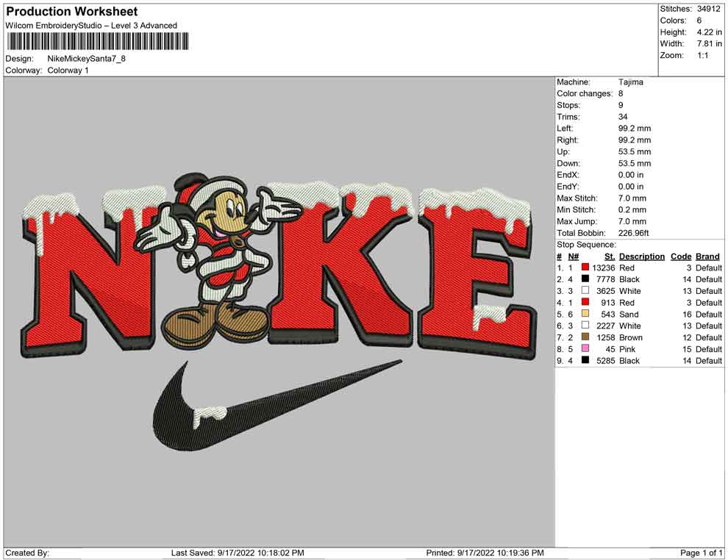Viewport: 728px width, 560px height.
Task: Click the white swatch with 2227 stitches
Action: pyautogui.click(x=585, y=326)
